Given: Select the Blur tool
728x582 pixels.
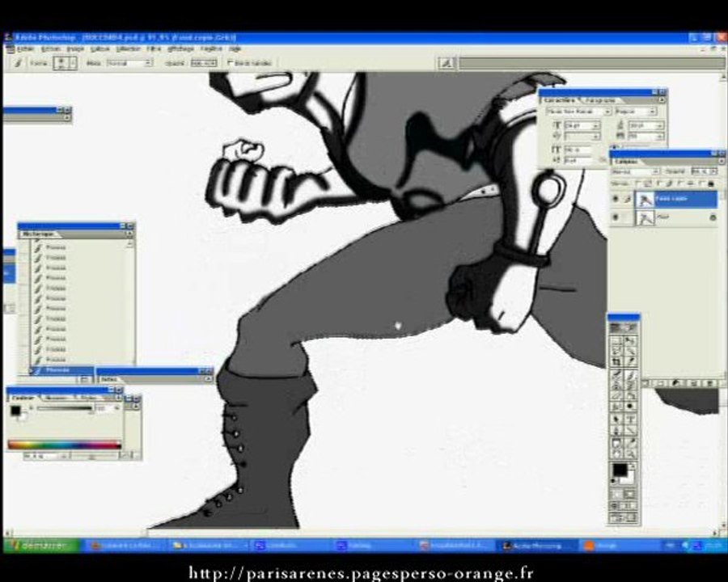Looking at the screenshot, I should click(616, 406).
